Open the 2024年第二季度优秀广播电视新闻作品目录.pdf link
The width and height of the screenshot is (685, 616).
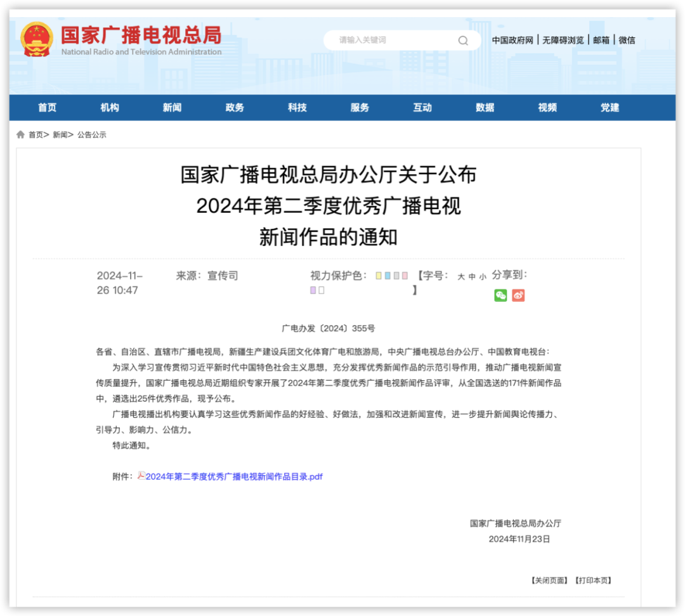pyautogui.click(x=235, y=477)
